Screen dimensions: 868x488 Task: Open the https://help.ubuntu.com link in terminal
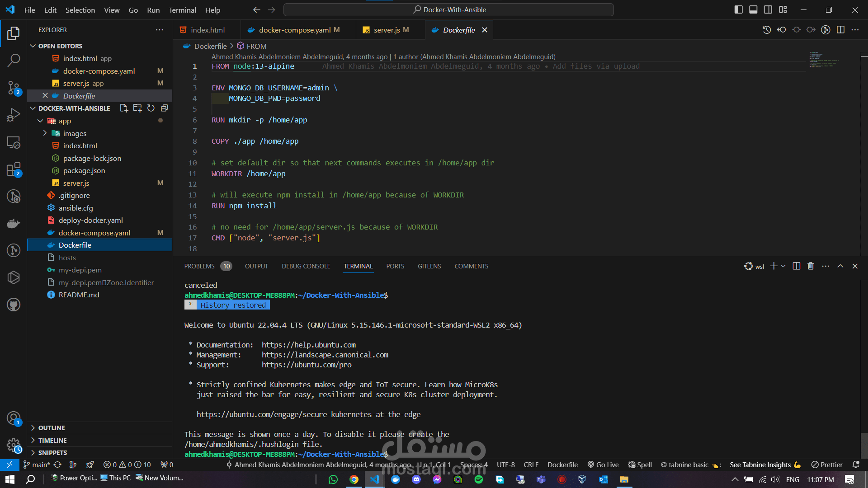click(308, 345)
